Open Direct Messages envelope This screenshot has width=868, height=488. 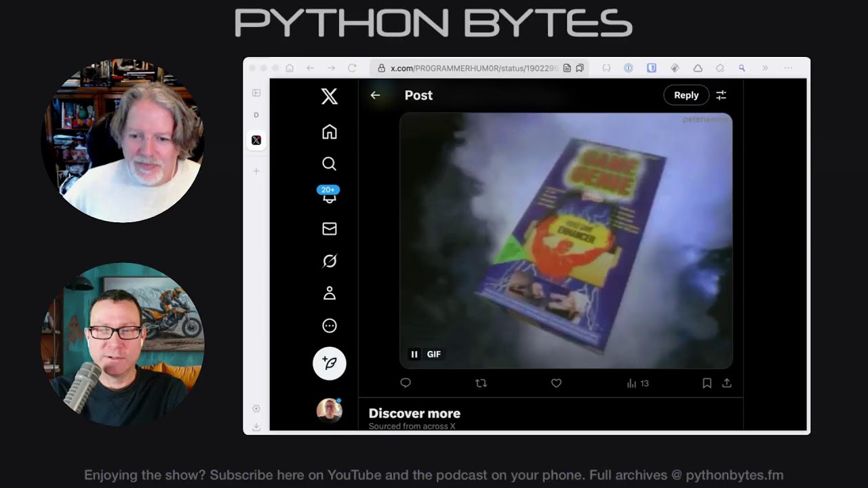pos(330,228)
